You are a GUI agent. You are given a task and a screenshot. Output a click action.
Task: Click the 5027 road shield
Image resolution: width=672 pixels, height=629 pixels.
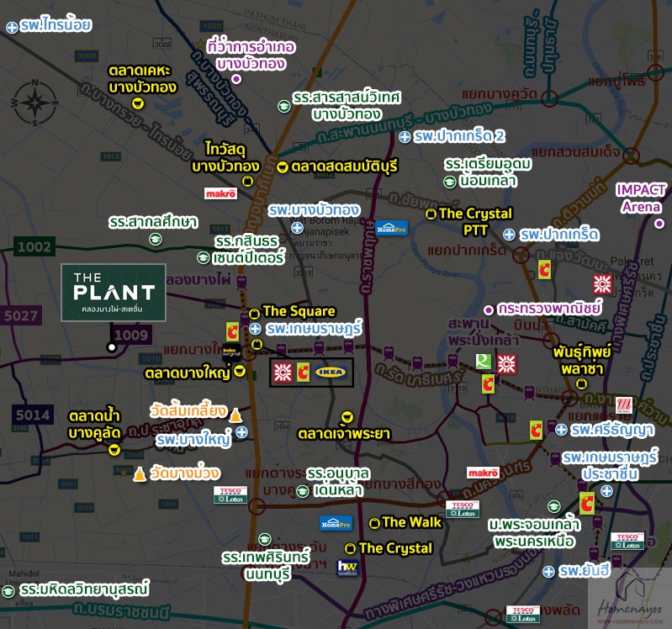click(20, 316)
